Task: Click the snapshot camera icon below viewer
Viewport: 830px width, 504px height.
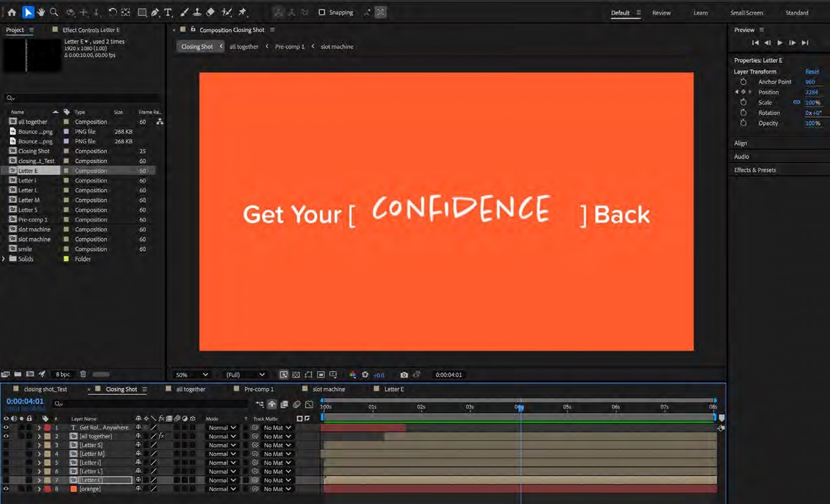Action: 404,375
